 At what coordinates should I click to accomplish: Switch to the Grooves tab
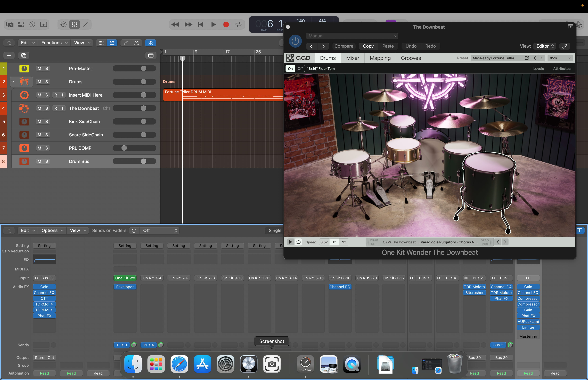click(x=411, y=58)
